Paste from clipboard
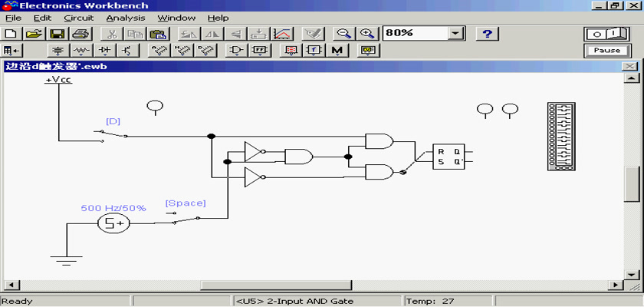Image resolution: width=644 pixels, height=307 pixels. 157,34
